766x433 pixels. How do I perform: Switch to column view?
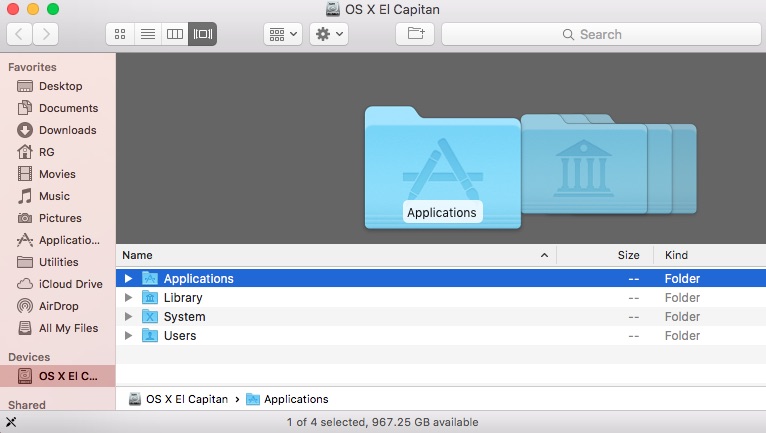tap(175, 34)
